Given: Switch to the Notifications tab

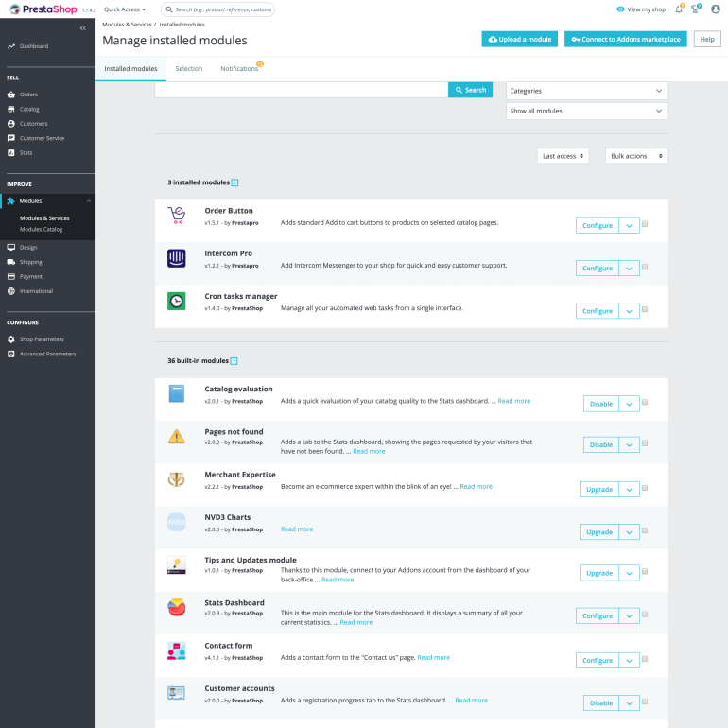Looking at the screenshot, I should point(239,69).
